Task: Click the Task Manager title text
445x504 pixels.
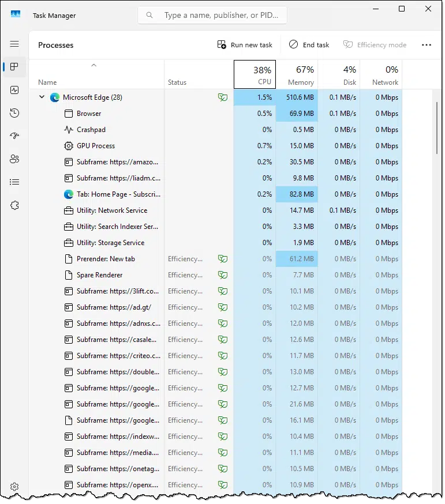Action: tap(54, 16)
